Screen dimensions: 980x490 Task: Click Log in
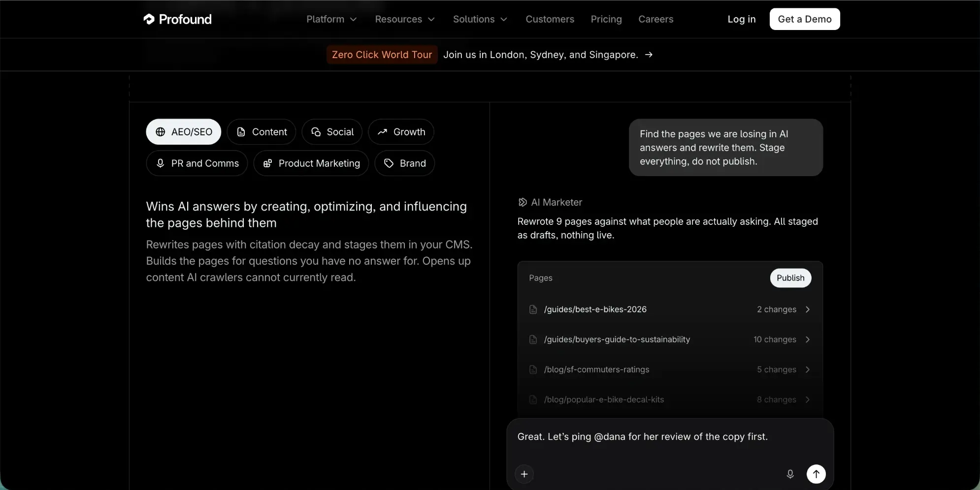(741, 19)
